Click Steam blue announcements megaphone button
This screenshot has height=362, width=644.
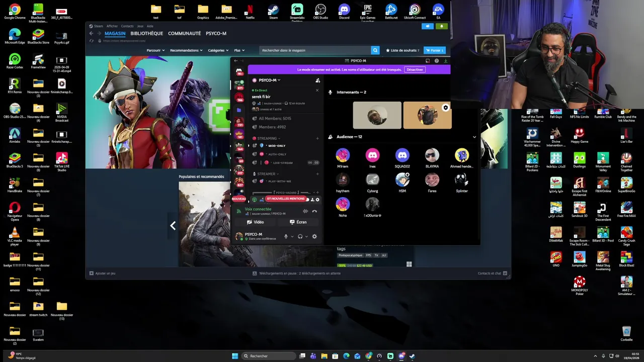(428, 26)
